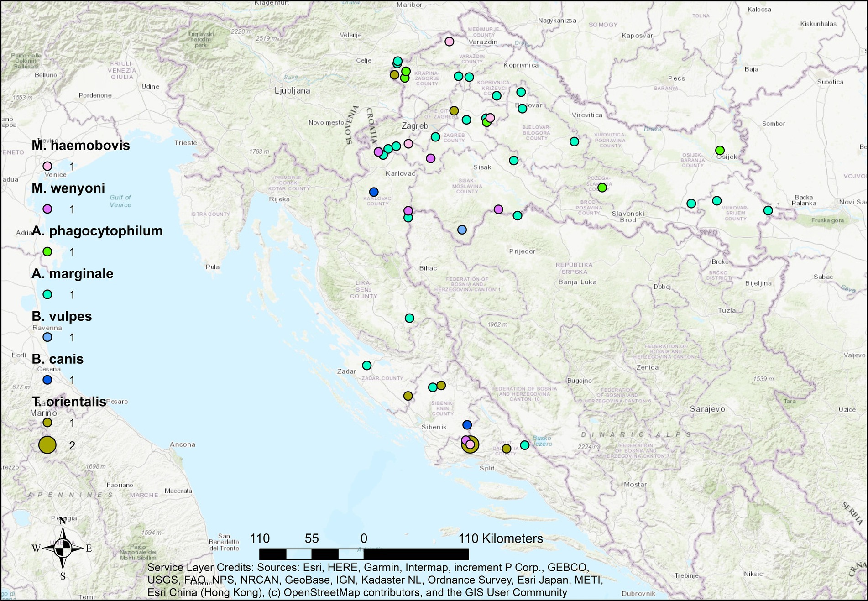Click the scale bar
This screenshot has height=601, width=868.
tap(364, 554)
